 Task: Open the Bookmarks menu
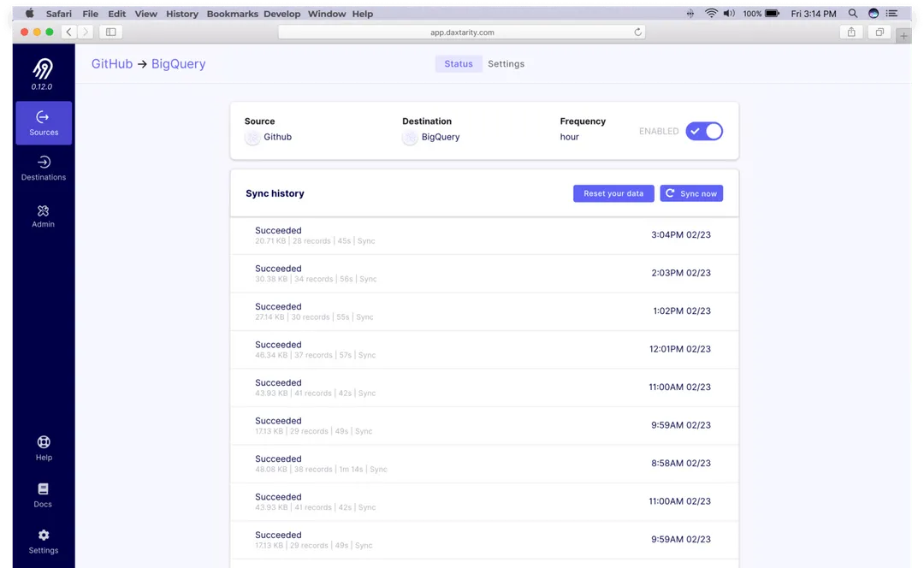coord(232,14)
